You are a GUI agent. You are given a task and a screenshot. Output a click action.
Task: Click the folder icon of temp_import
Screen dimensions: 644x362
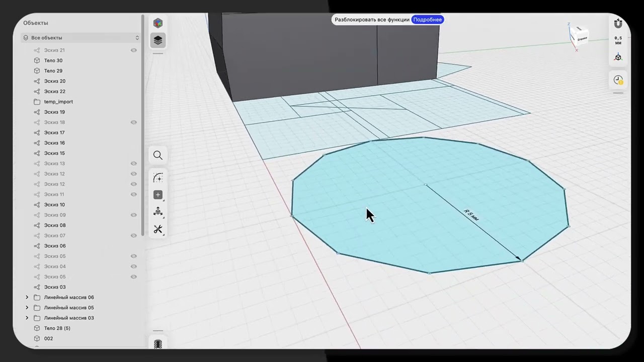pos(37,102)
